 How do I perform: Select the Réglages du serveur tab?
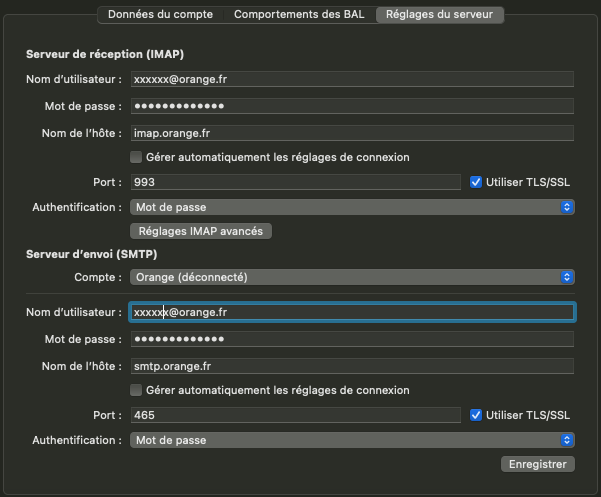click(x=439, y=15)
